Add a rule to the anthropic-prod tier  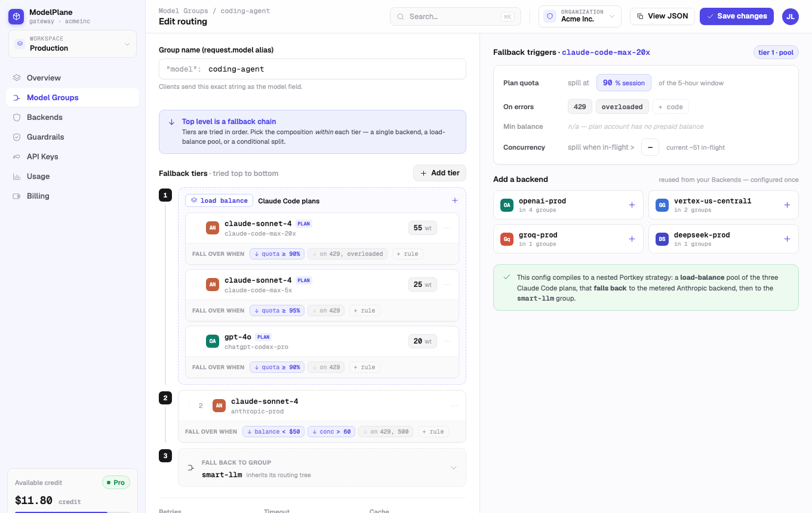point(433,431)
